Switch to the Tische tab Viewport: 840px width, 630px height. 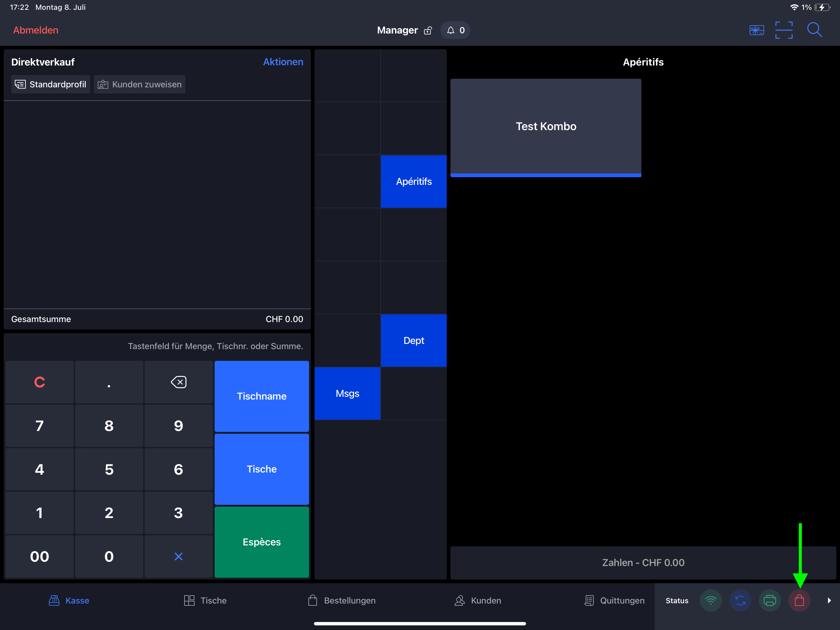(x=205, y=600)
